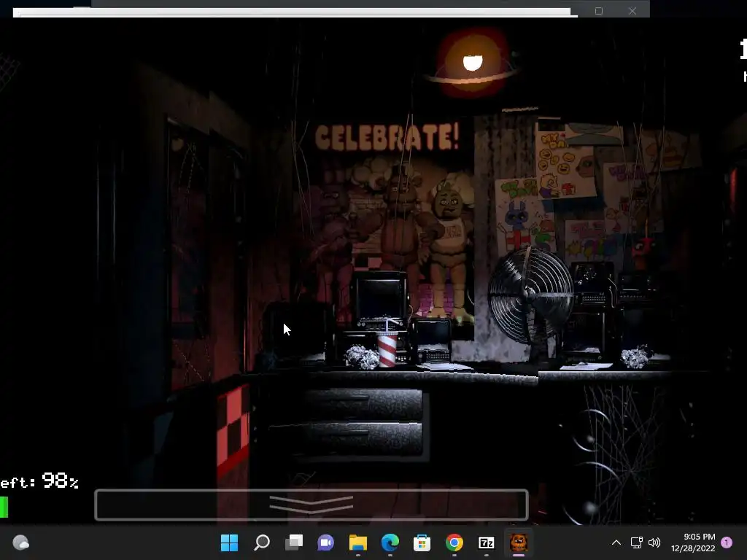Click the Power left 98% text
The width and height of the screenshot is (747, 560).
39,481
